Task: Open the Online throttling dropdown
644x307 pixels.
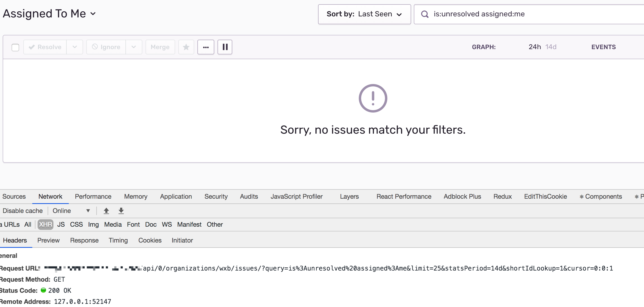Action: pos(71,211)
